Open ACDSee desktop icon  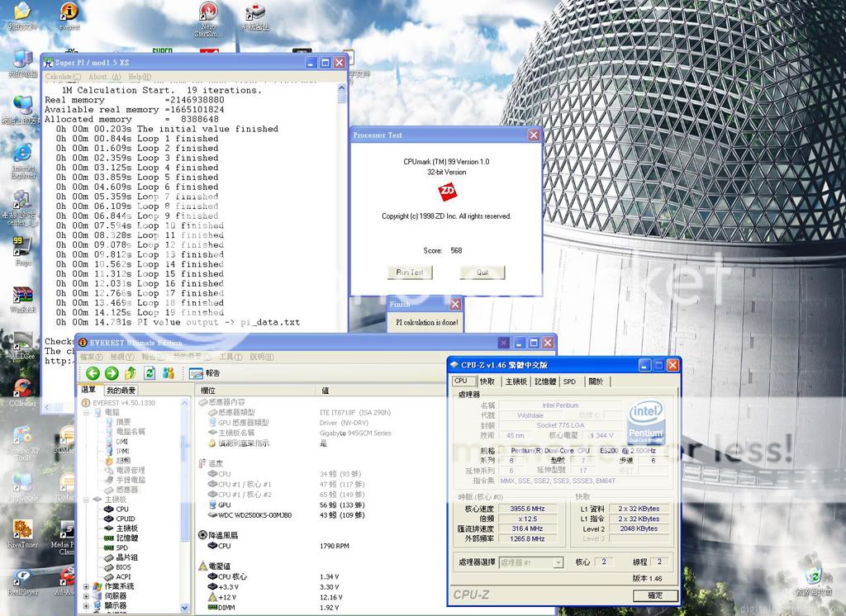coord(22,346)
